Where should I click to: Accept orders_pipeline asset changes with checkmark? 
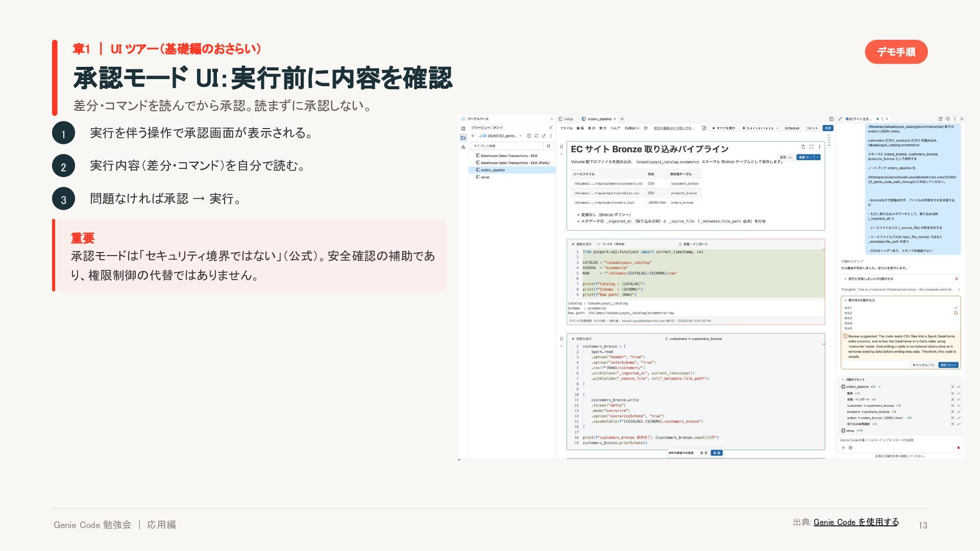(x=959, y=387)
